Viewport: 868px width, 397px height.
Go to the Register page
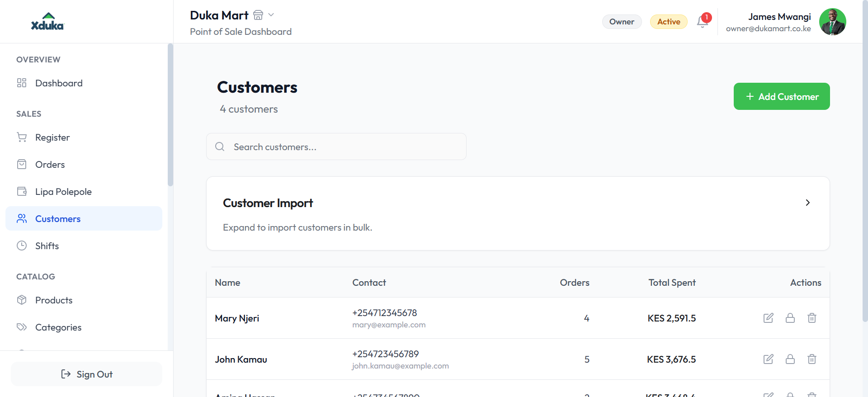tap(84, 137)
